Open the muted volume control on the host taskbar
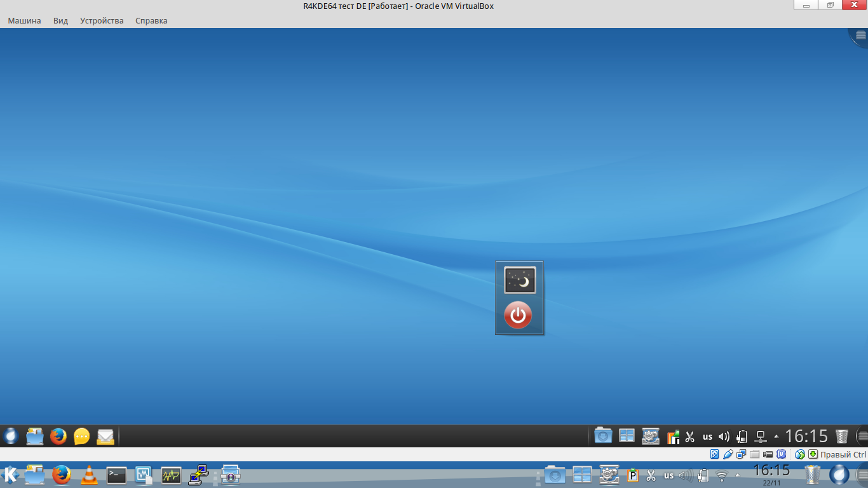 (686, 475)
